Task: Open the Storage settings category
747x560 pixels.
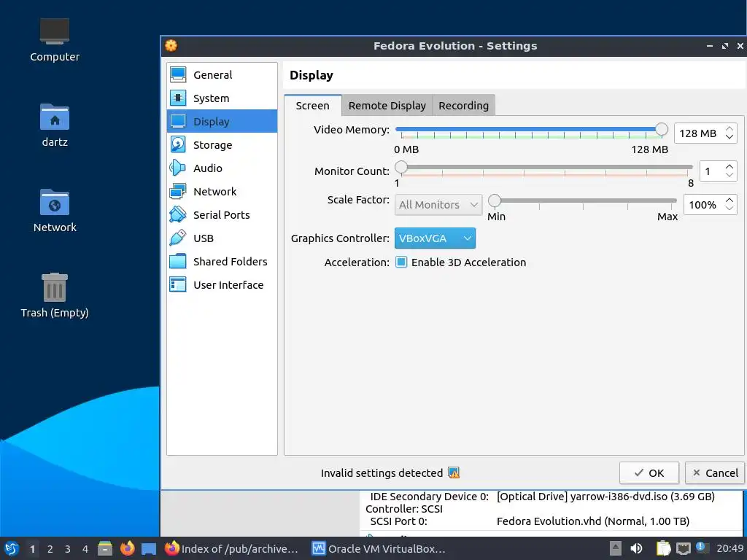Action: [222, 145]
